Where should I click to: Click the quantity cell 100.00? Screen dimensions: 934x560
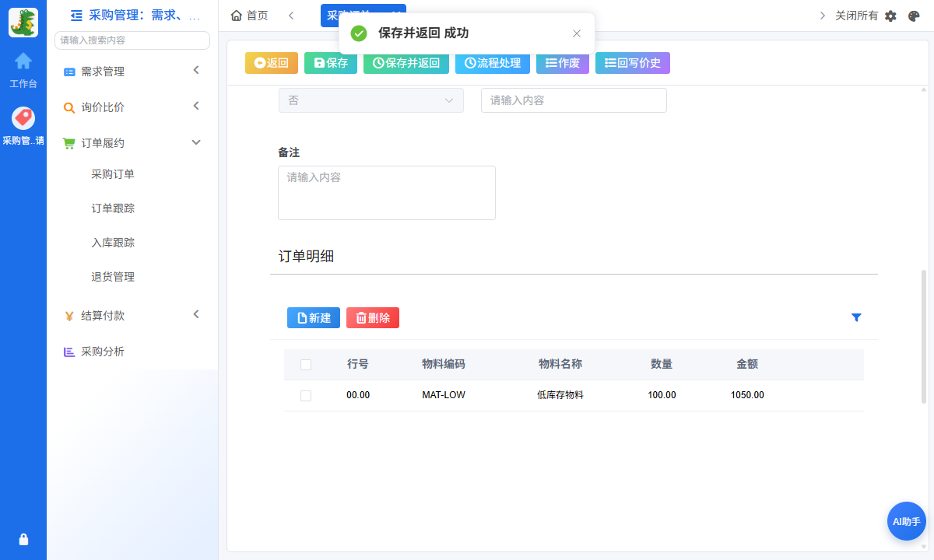[x=662, y=395]
